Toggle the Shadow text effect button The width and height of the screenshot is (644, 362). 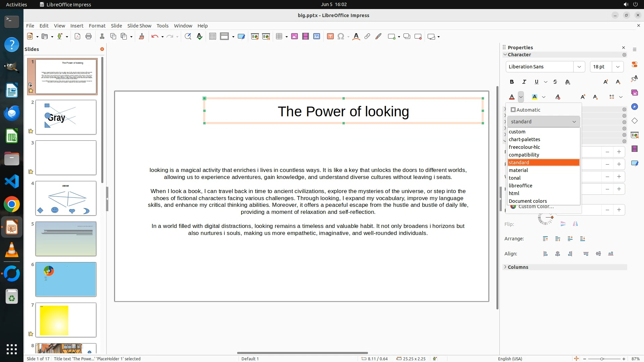(568, 82)
